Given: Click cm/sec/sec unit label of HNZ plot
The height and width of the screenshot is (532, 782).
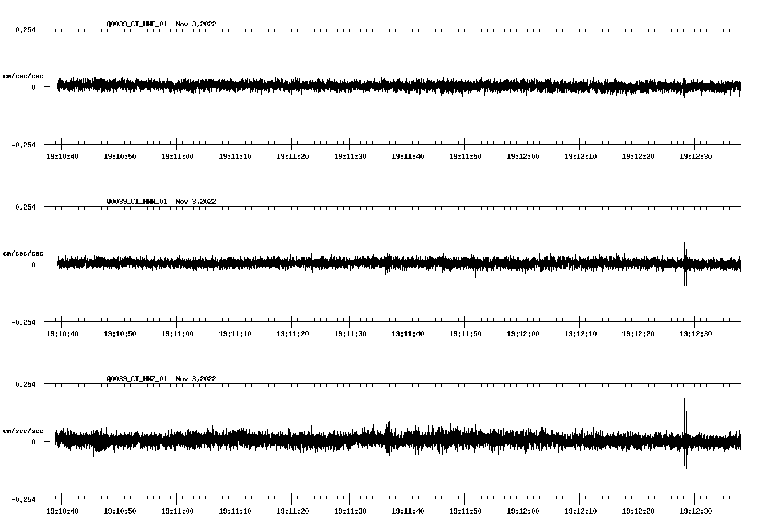Looking at the screenshot, I should coord(23,431).
